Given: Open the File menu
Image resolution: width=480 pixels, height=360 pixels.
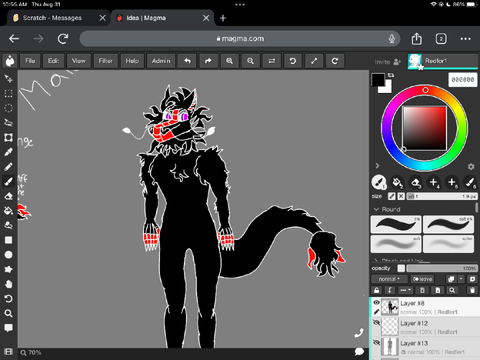Looking at the screenshot, I should point(30,61).
